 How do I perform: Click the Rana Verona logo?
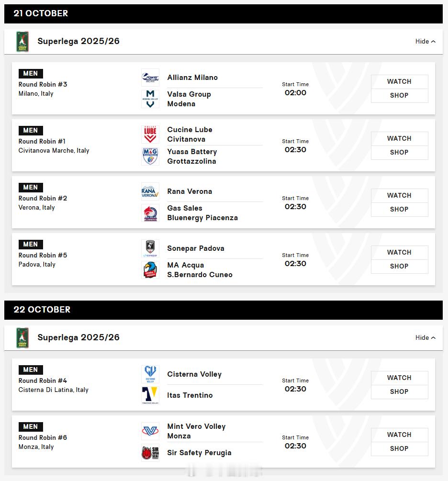(150, 191)
